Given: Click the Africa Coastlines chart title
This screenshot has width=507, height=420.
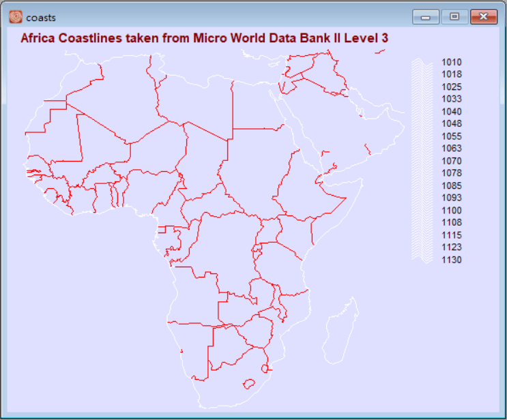Looking at the screenshot, I should (x=204, y=38).
